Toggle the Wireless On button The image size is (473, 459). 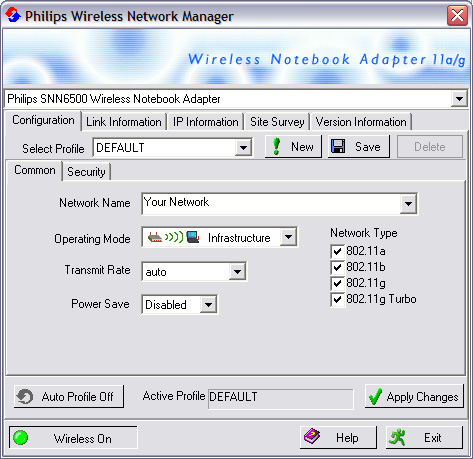(73, 438)
